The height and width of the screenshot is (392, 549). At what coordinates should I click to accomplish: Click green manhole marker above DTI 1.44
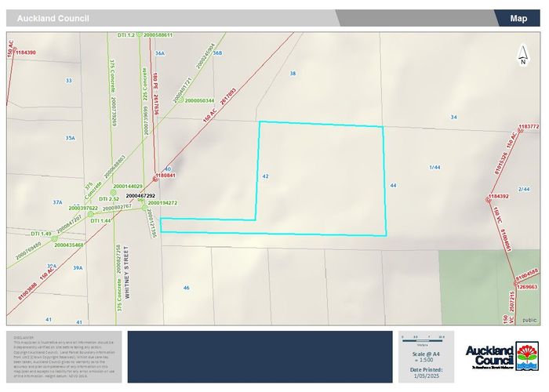[x=91, y=214]
